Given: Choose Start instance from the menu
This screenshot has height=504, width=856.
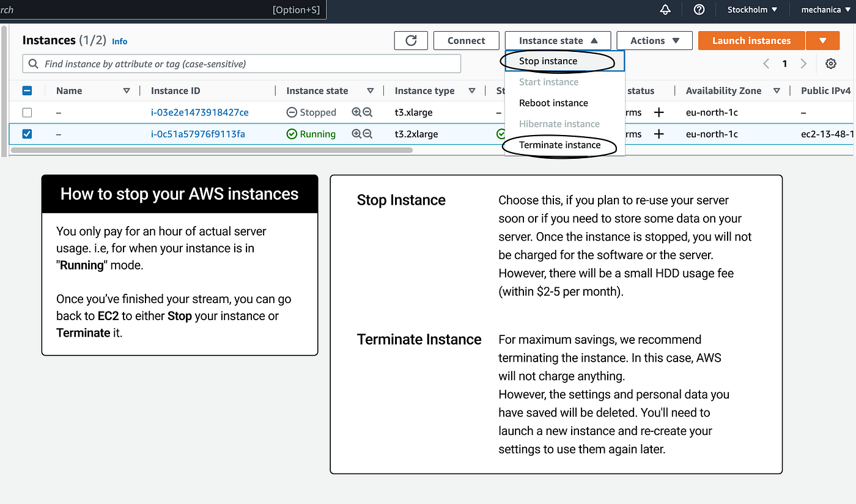Looking at the screenshot, I should (565, 82).
